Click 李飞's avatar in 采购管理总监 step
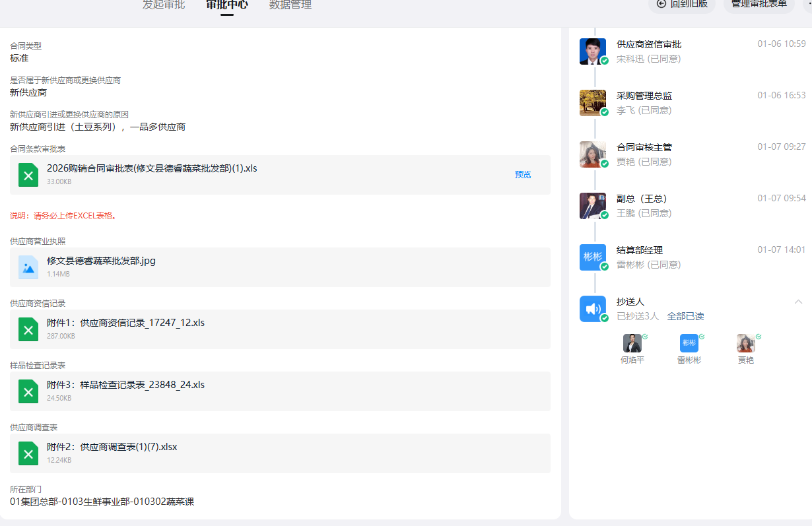This screenshot has height=526, width=812. [592, 102]
